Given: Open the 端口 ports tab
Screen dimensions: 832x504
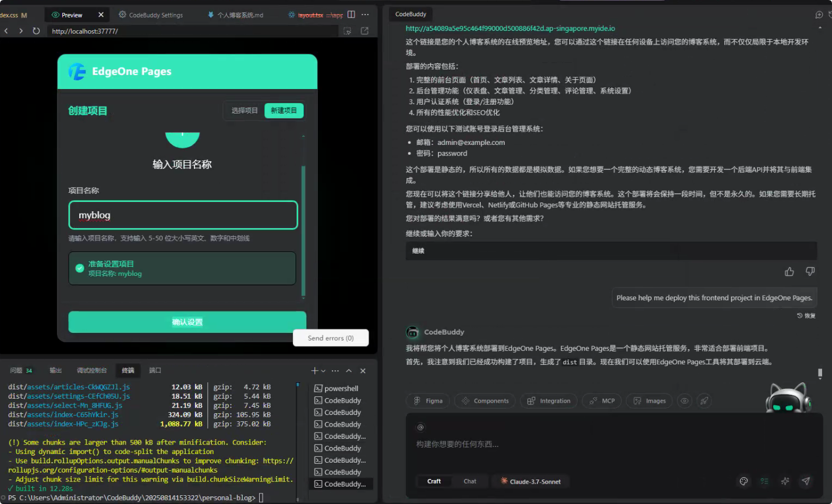Looking at the screenshot, I should tap(155, 370).
